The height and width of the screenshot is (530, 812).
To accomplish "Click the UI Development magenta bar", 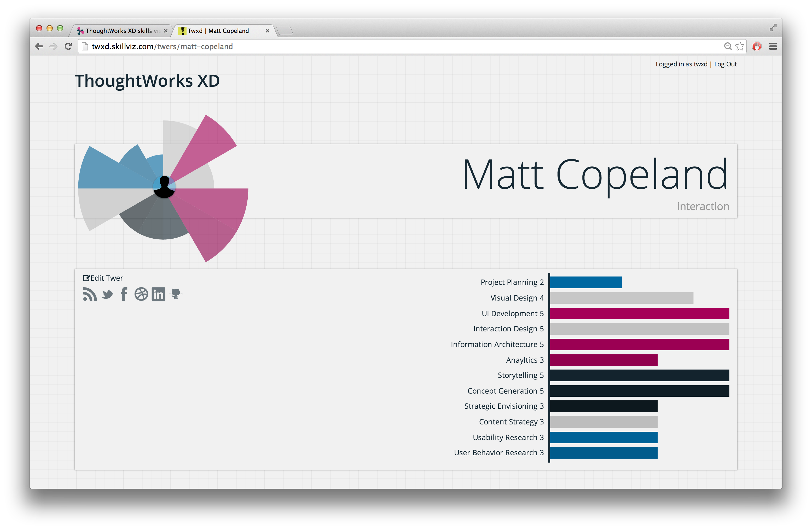I will pos(639,314).
